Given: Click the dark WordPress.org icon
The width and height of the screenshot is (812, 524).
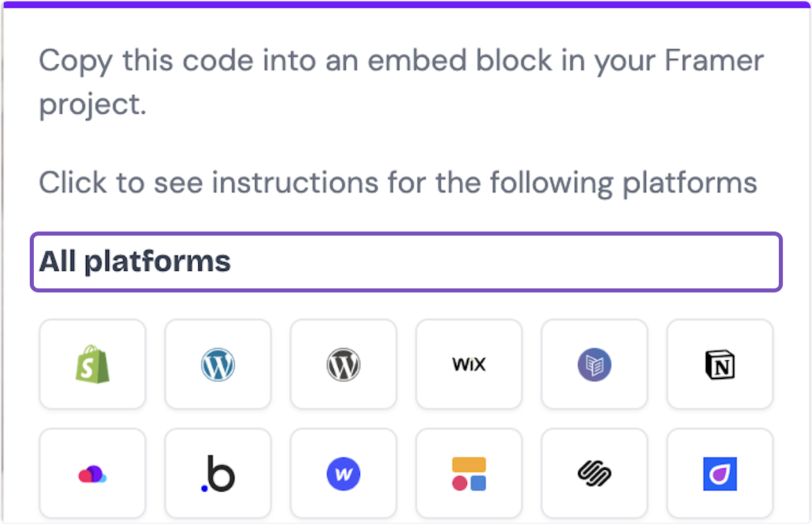Looking at the screenshot, I should tap(343, 364).
